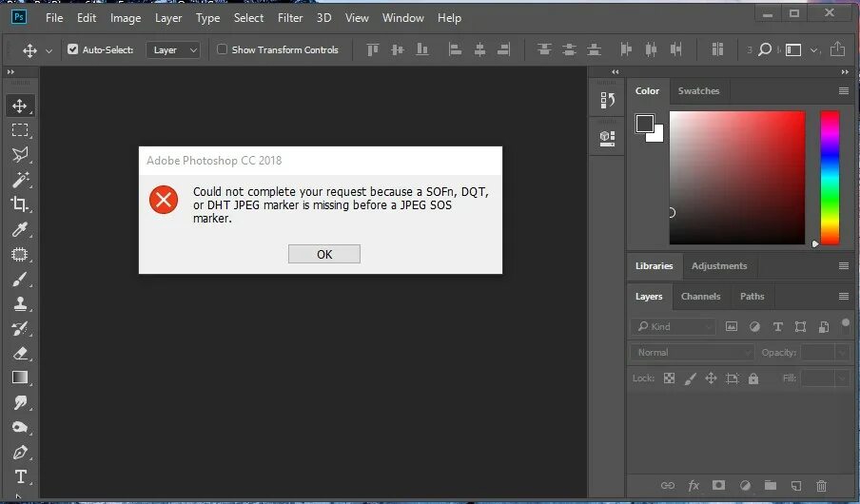
Task: Toggle Lock transparent pixels
Action: (x=669, y=378)
